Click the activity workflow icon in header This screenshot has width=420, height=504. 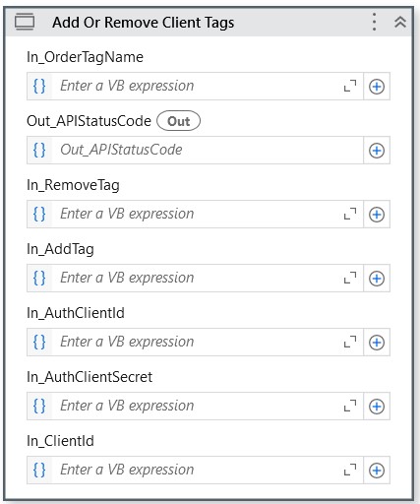[25, 22]
